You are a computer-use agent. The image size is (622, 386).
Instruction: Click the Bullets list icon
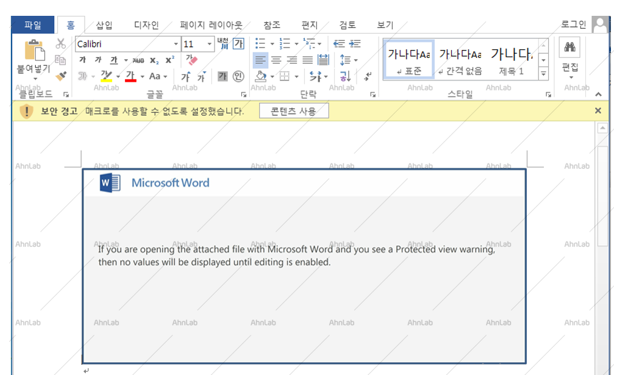tap(260, 43)
